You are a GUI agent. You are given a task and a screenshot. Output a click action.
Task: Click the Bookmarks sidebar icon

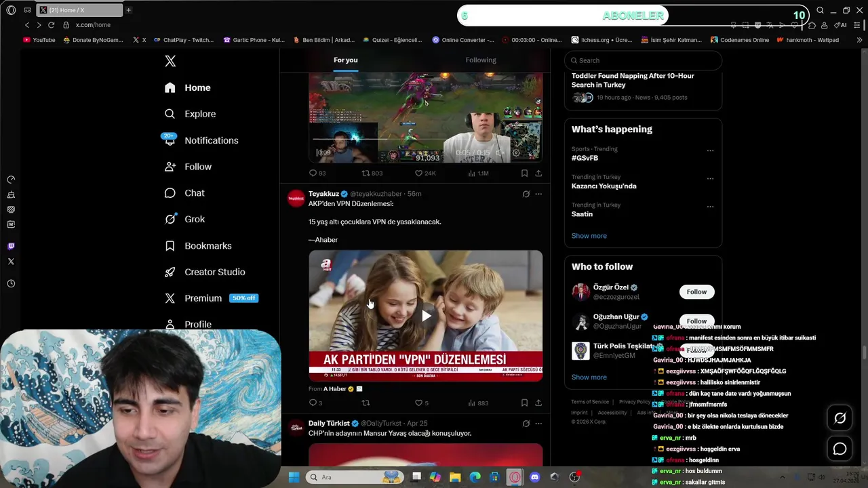pyautogui.click(x=170, y=245)
